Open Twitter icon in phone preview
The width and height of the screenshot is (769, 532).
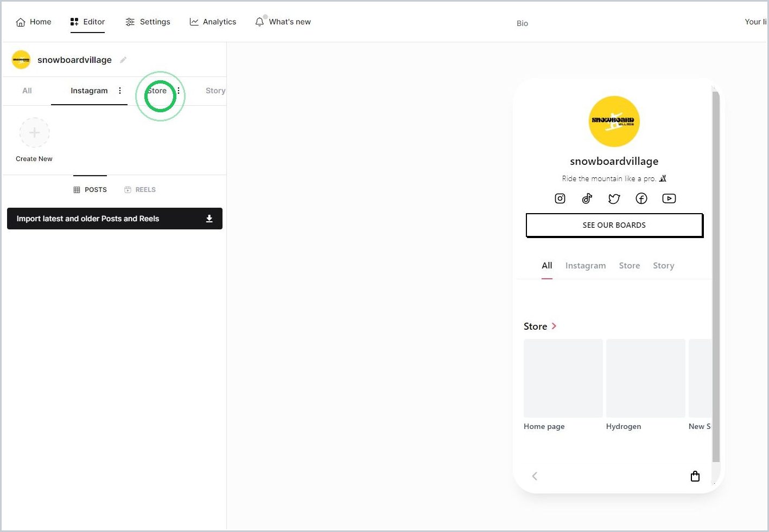pos(614,198)
